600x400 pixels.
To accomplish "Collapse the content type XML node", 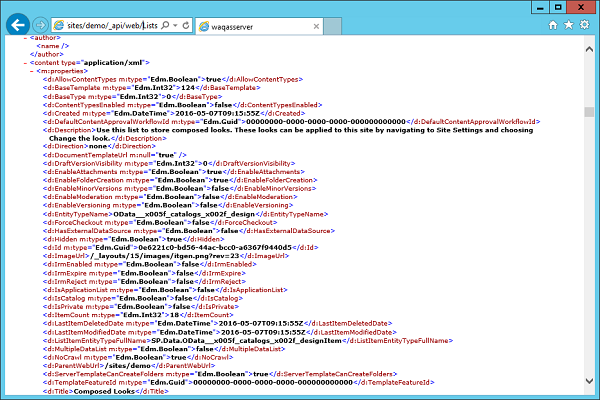I will click(x=25, y=63).
